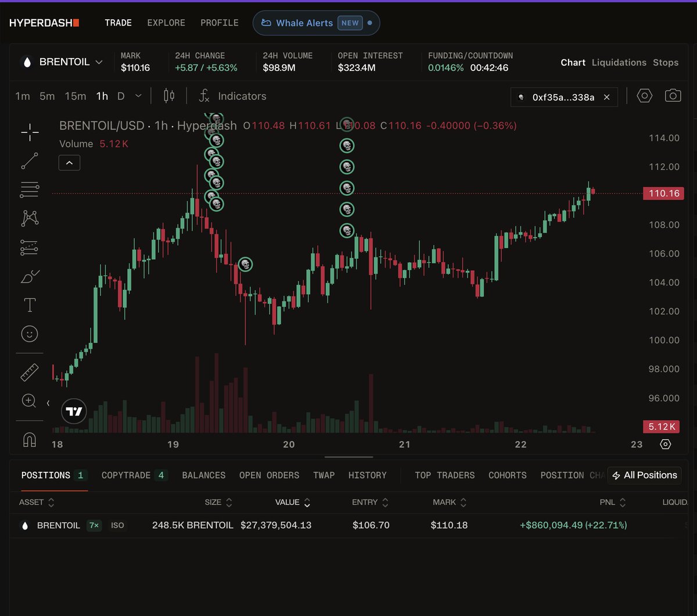Image resolution: width=697 pixels, height=616 pixels.
Task: Select the 1m timeframe
Action: pyautogui.click(x=23, y=96)
